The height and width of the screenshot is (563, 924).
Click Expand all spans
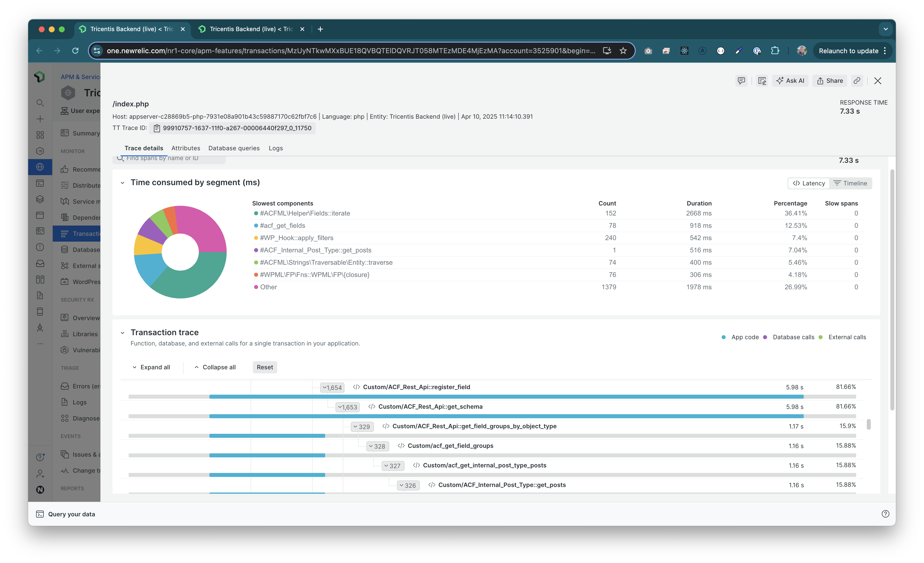(151, 367)
